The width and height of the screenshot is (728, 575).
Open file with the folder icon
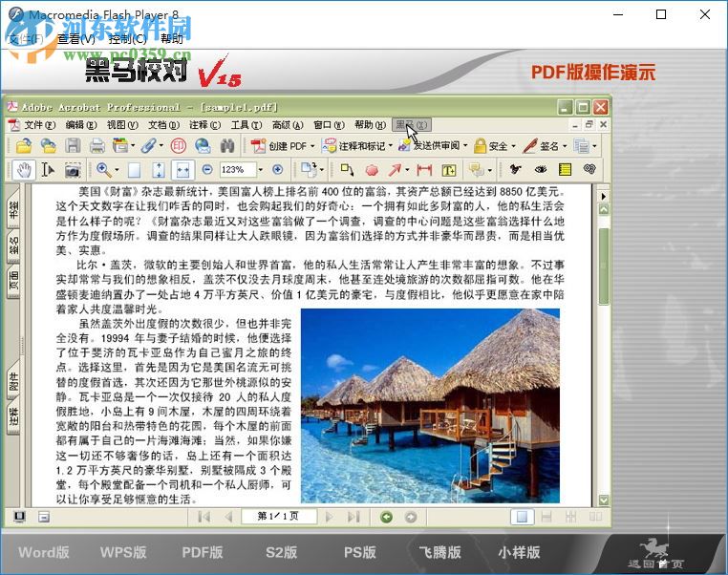point(24,146)
